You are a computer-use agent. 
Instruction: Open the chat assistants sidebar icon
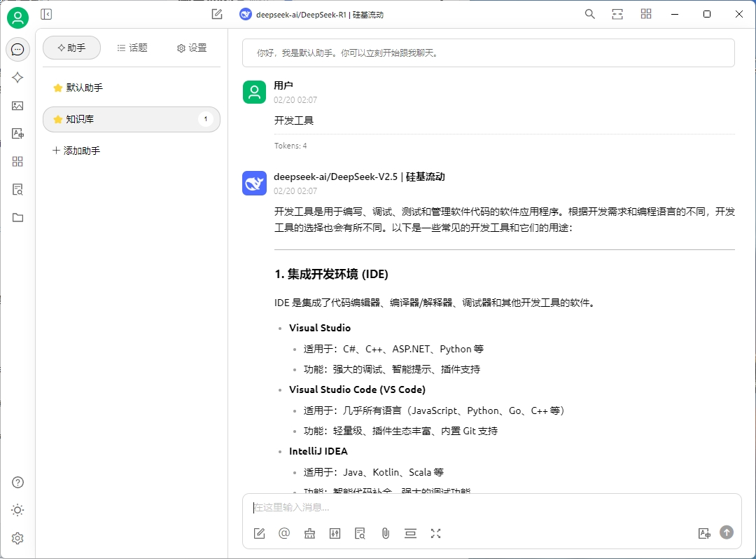pos(17,49)
